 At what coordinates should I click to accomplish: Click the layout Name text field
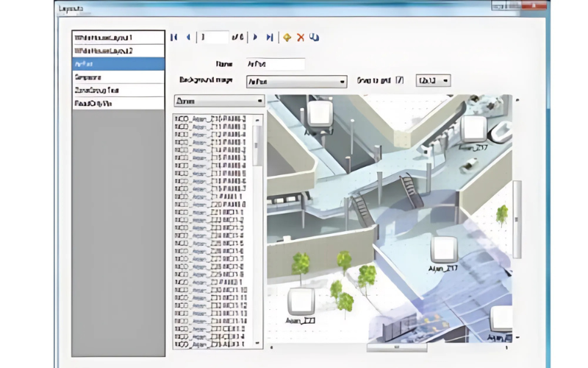[275, 64]
